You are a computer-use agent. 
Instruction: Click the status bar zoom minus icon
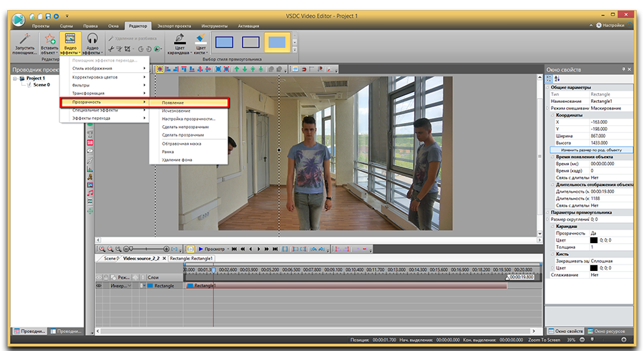pos(582,340)
